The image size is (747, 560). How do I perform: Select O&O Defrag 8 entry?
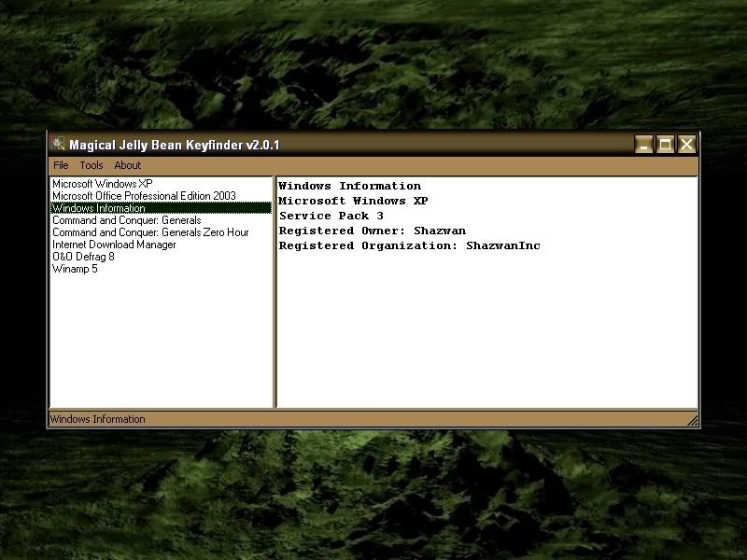[x=161, y=256]
